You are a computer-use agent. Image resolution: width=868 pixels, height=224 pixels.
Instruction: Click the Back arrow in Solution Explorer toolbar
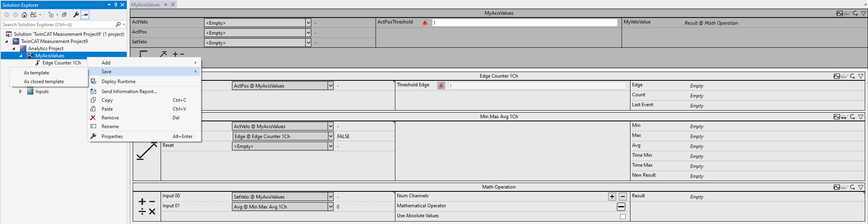(7, 15)
